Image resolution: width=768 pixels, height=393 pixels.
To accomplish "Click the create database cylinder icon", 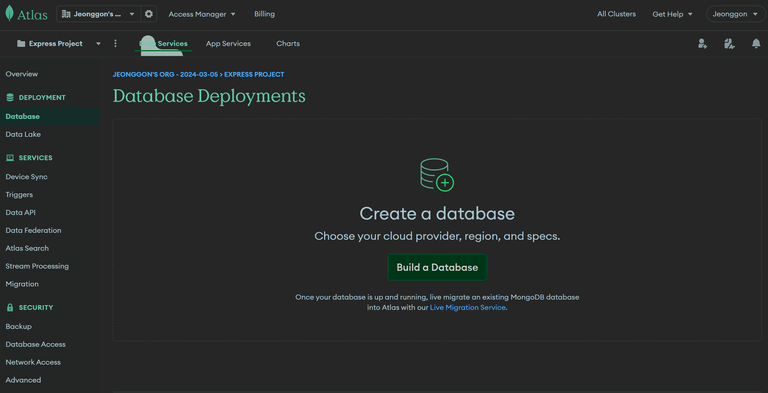I will click(x=437, y=174).
